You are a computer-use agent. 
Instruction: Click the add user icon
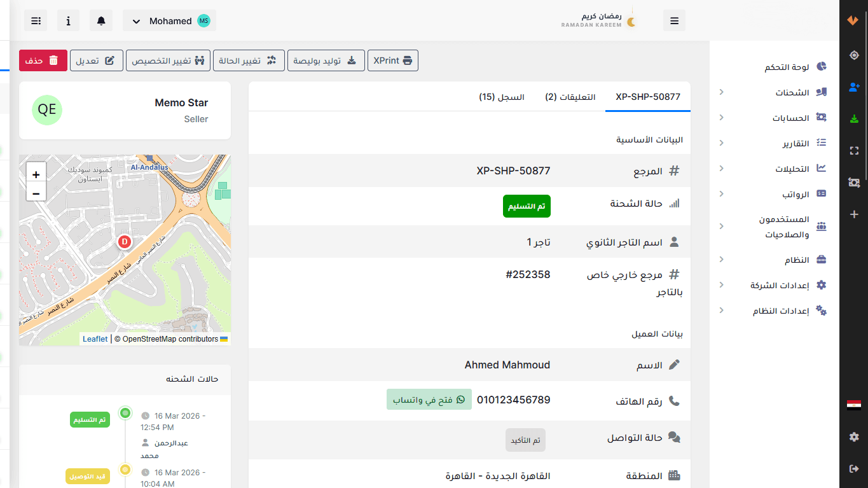pyautogui.click(x=853, y=87)
